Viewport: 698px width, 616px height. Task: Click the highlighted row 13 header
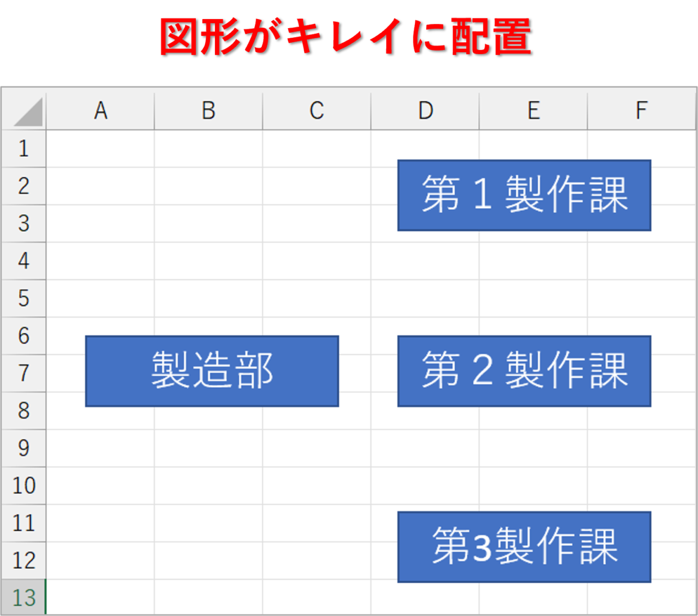click(x=24, y=597)
